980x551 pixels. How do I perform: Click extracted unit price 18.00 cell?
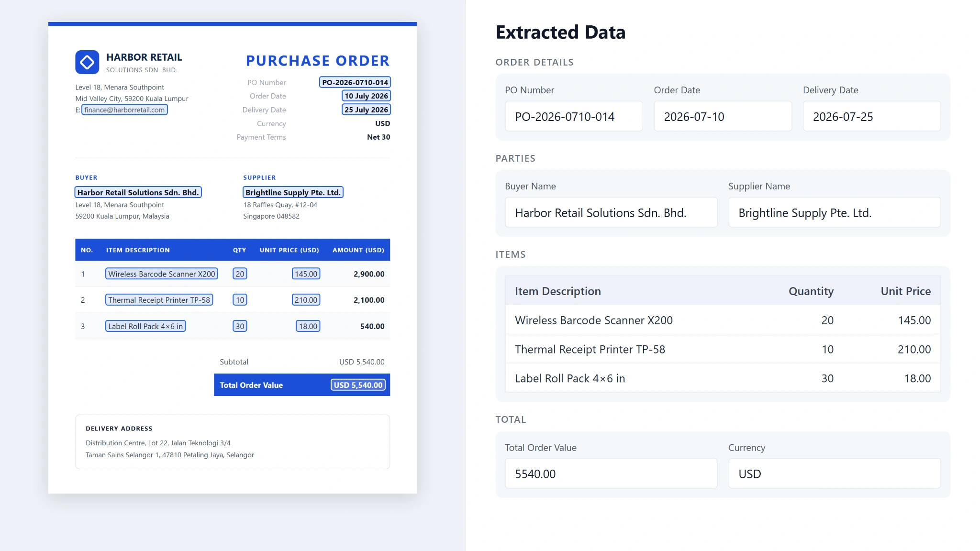(x=917, y=378)
